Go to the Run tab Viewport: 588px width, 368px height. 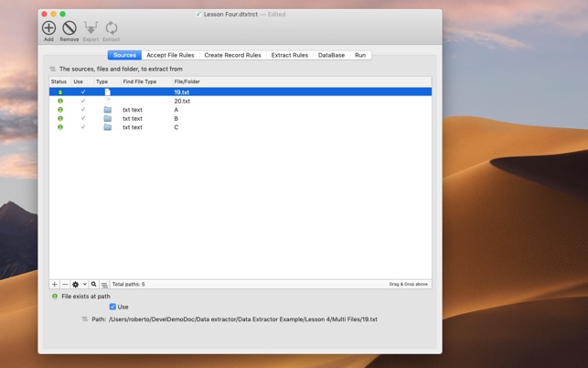click(360, 55)
